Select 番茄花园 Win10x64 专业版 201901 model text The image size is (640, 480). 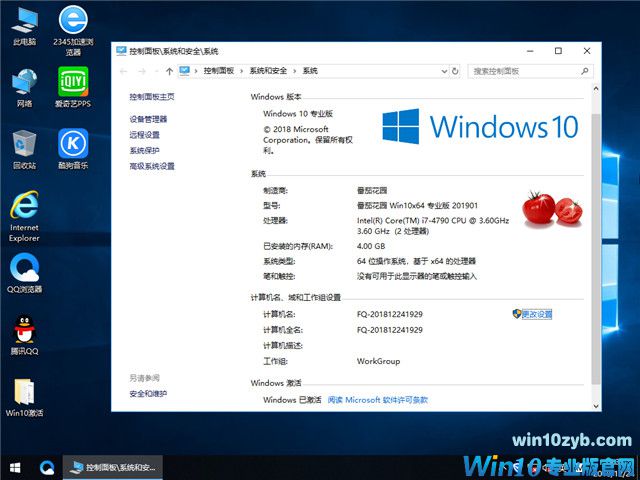tap(417, 205)
